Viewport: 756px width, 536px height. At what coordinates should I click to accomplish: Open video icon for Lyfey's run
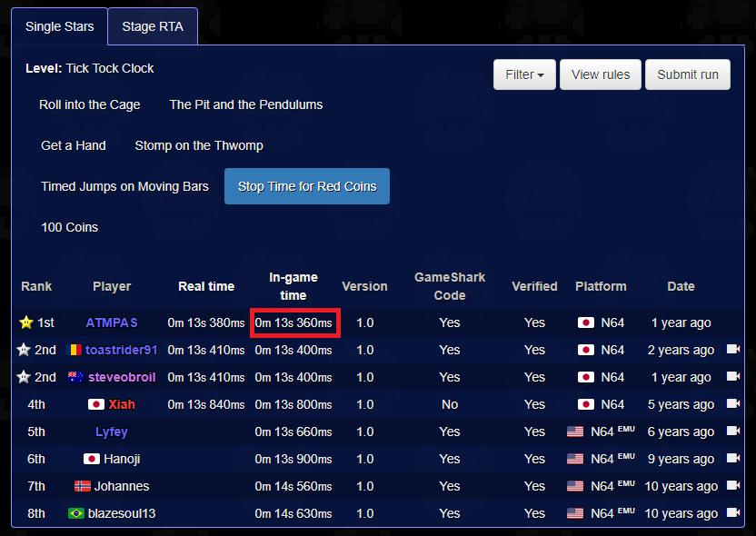pyautogui.click(x=733, y=432)
